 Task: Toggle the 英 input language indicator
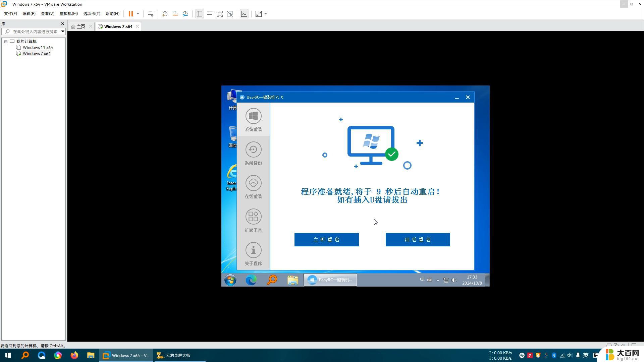(586, 355)
